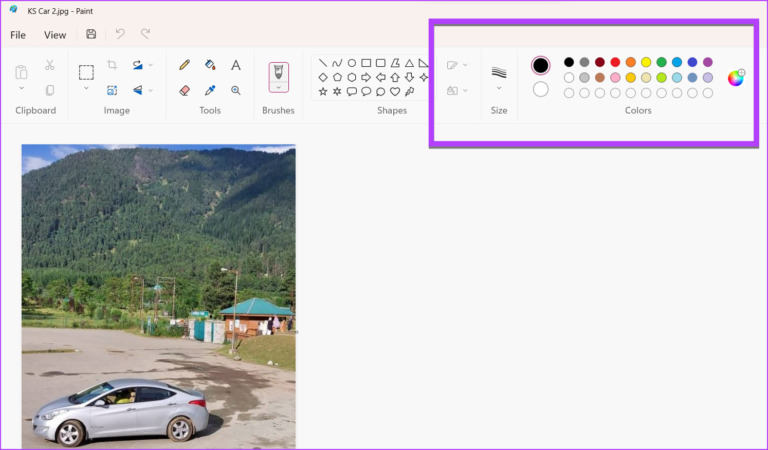The width and height of the screenshot is (768, 450).
Task: Pick the Triangle shape
Action: pos(409,63)
